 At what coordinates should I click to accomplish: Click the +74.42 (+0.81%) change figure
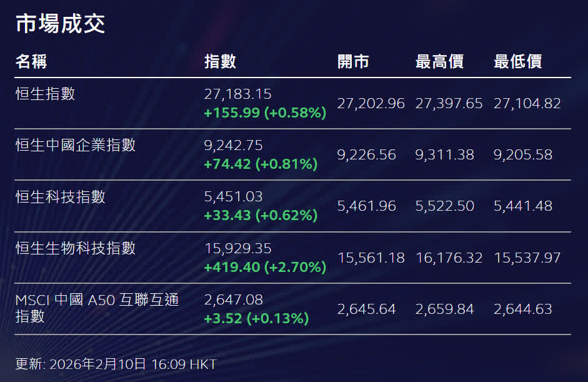pos(261,164)
